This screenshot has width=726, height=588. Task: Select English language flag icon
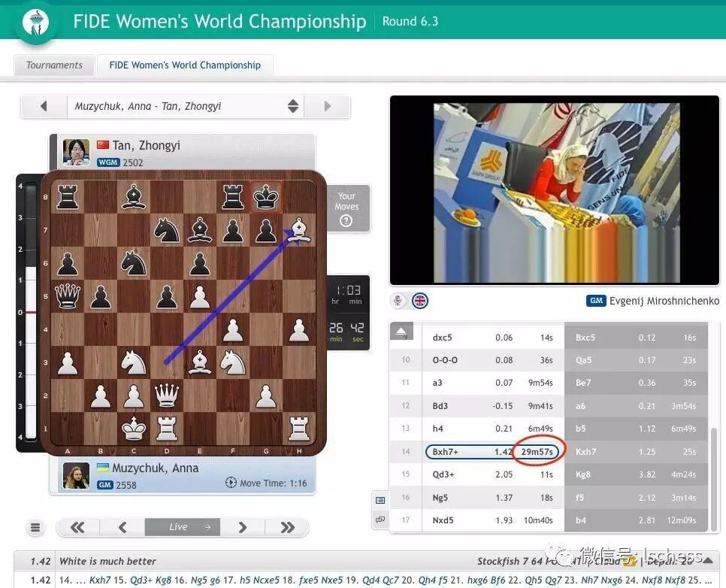pyautogui.click(x=420, y=301)
